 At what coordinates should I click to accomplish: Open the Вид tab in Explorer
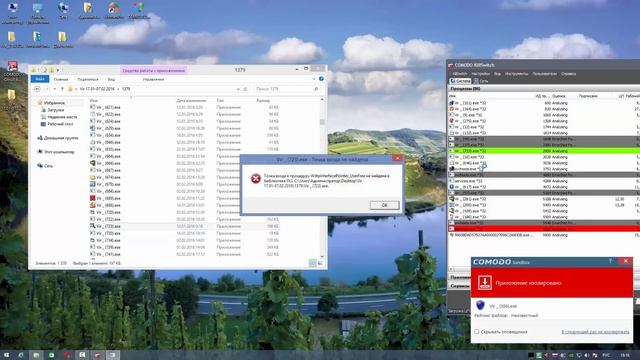coord(111,79)
